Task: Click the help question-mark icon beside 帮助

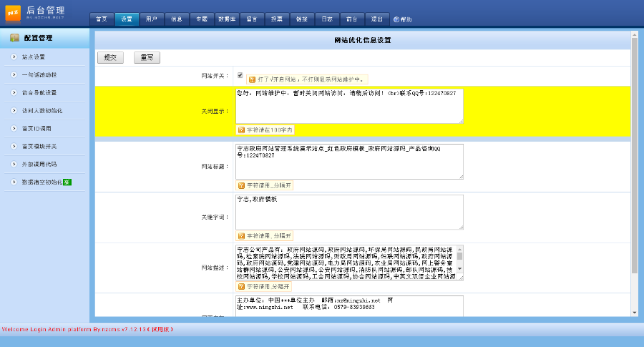Action: click(396, 19)
